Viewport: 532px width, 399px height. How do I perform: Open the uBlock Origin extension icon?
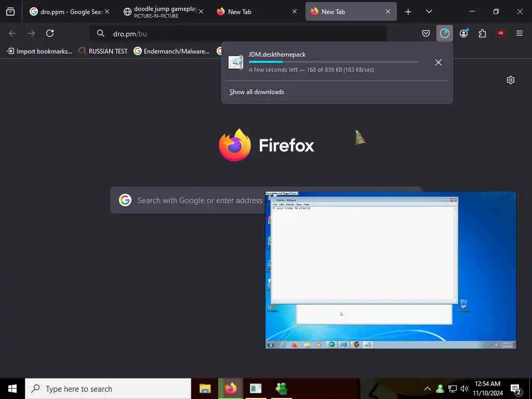click(x=501, y=33)
